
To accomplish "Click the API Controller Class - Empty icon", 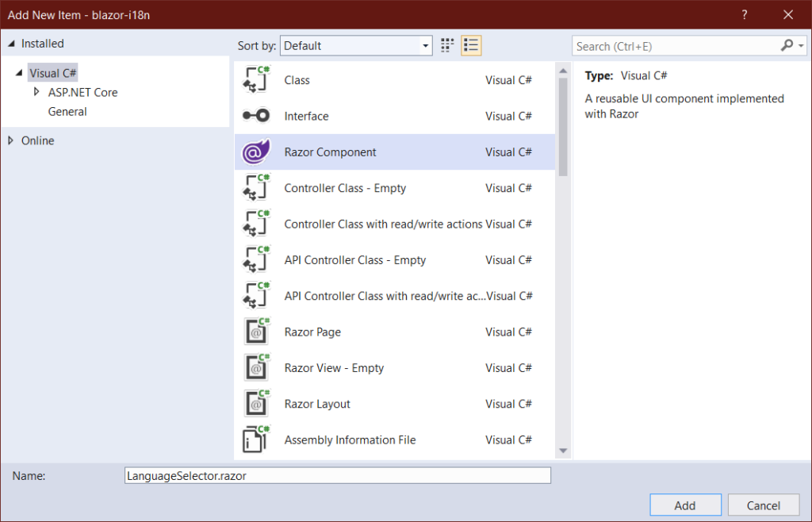I will (x=257, y=259).
